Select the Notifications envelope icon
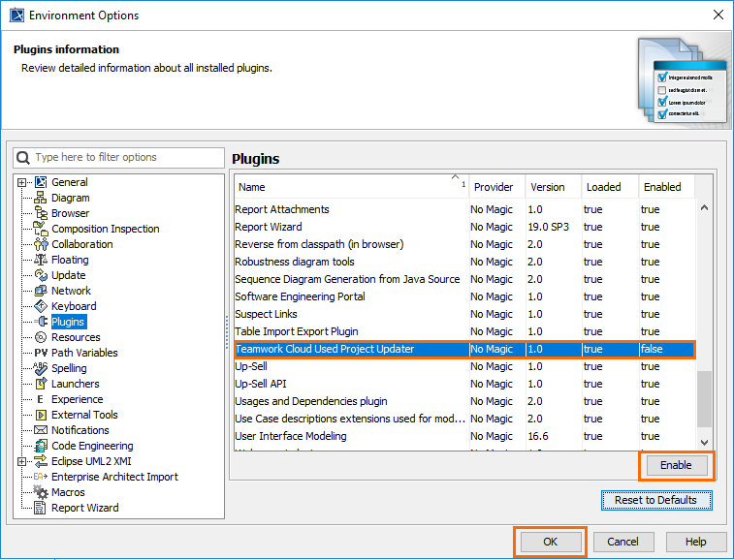The height and width of the screenshot is (560, 734). point(41,430)
